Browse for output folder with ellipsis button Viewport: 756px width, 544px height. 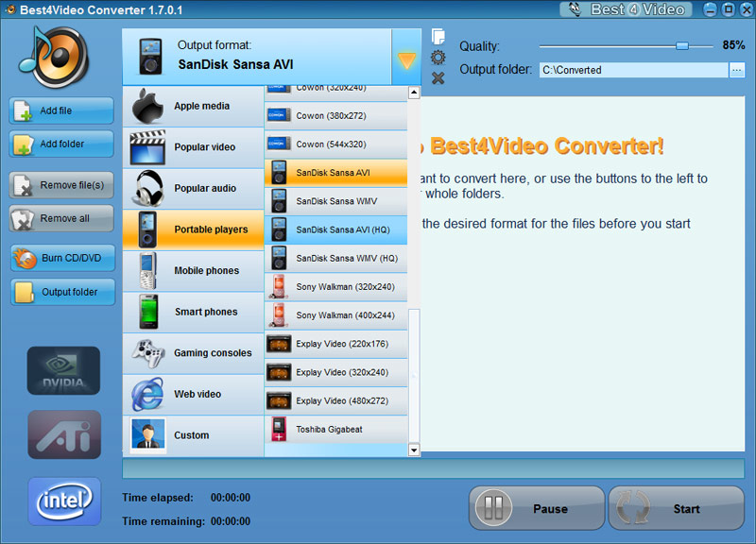pyautogui.click(x=737, y=70)
